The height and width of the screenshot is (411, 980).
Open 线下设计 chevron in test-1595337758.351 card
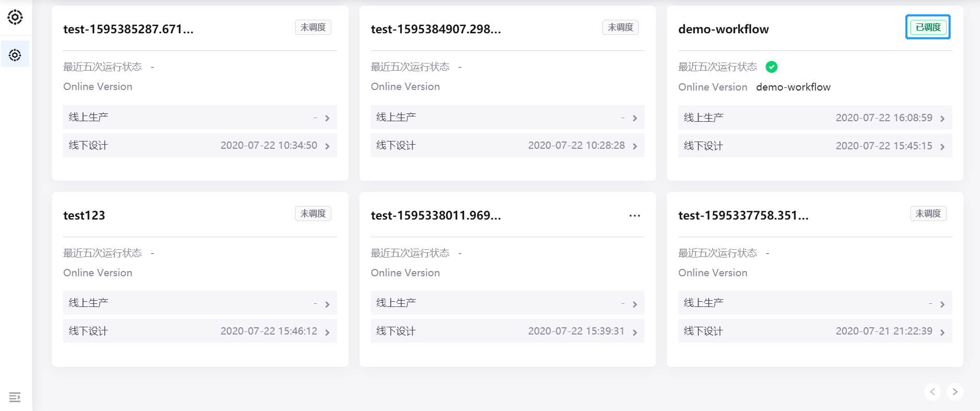pyautogui.click(x=942, y=332)
